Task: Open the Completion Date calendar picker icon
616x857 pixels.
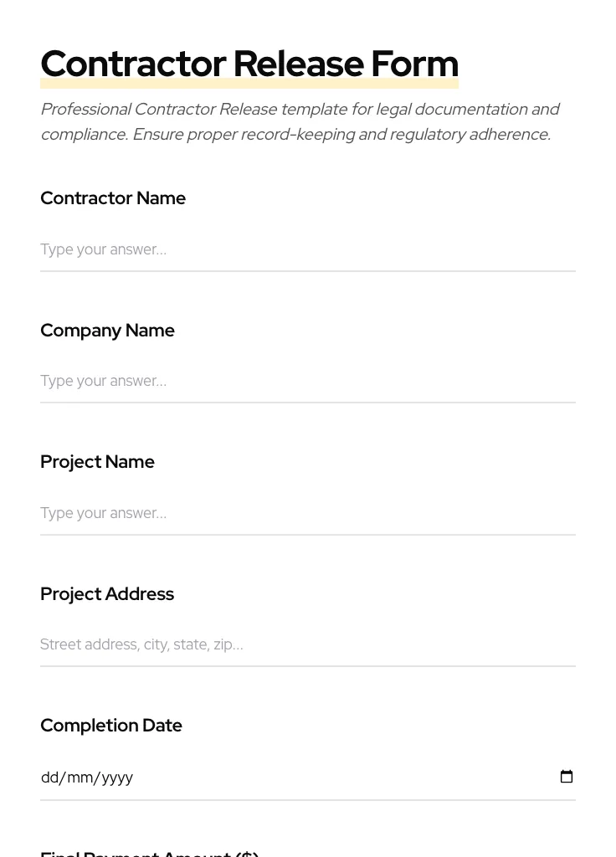Action: click(567, 777)
